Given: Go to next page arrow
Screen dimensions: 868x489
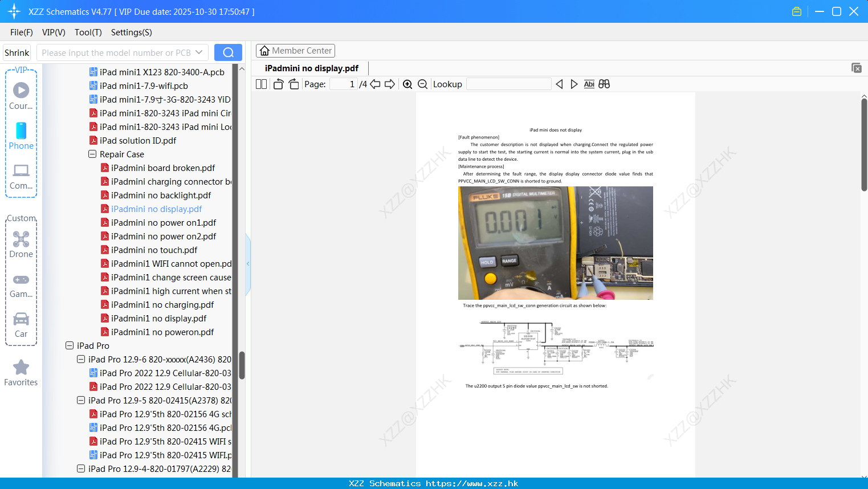Looking at the screenshot, I should (x=390, y=84).
